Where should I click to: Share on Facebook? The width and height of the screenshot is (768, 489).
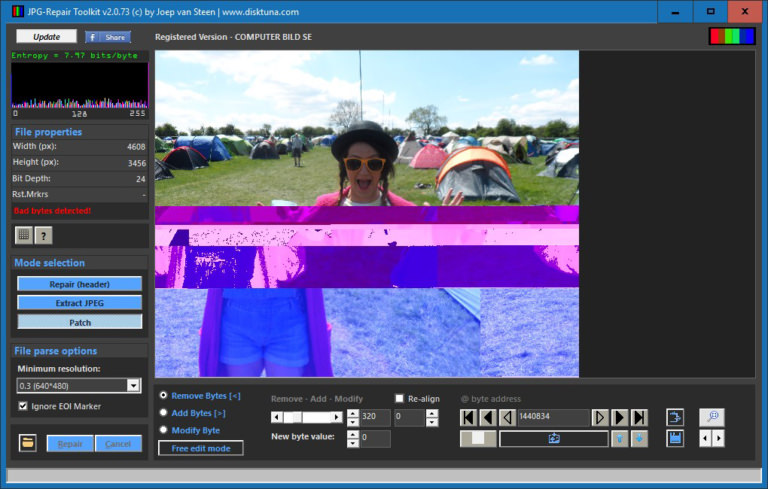[108, 37]
